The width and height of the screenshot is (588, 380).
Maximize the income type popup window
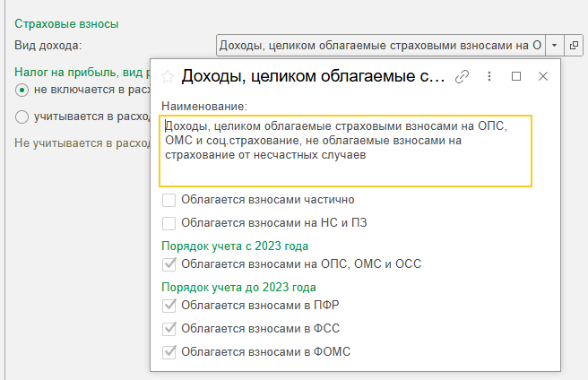click(516, 76)
